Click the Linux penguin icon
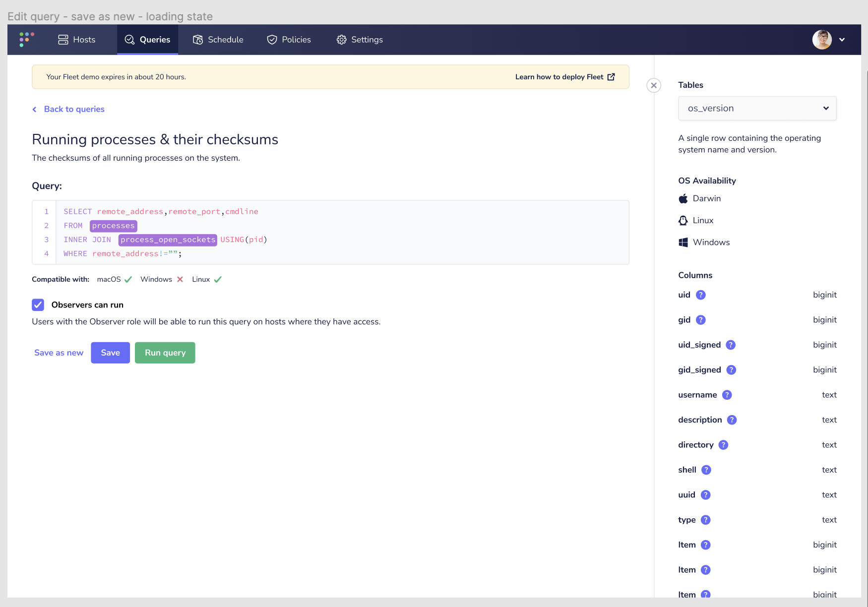This screenshot has width=868, height=607. click(x=683, y=220)
